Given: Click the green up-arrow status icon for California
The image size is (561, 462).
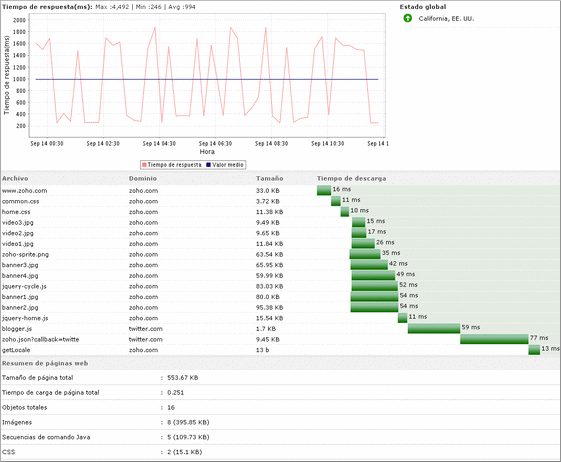Looking at the screenshot, I should (x=408, y=18).
